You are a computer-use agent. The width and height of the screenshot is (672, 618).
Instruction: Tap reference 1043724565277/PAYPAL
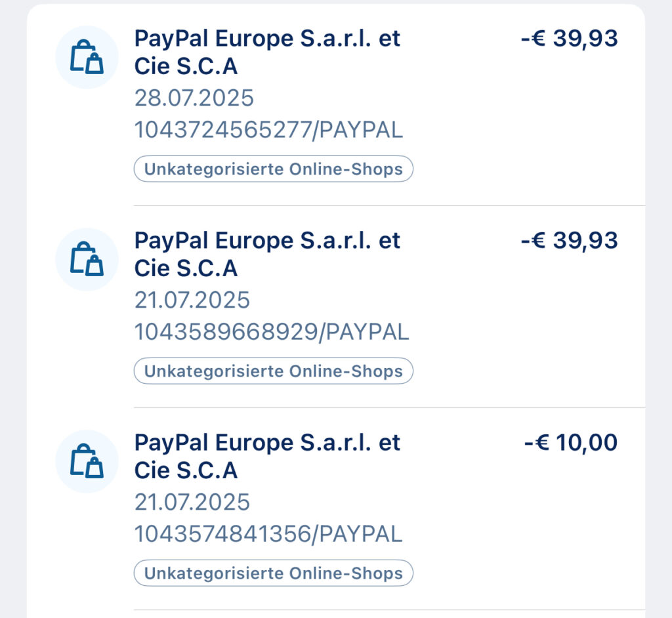pyautogui.click(x=268, y=131)
